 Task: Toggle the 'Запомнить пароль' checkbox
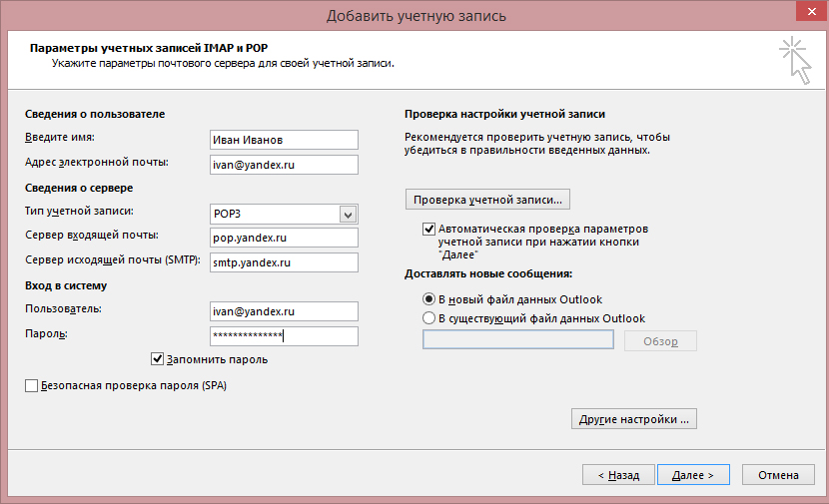point(157,359)
